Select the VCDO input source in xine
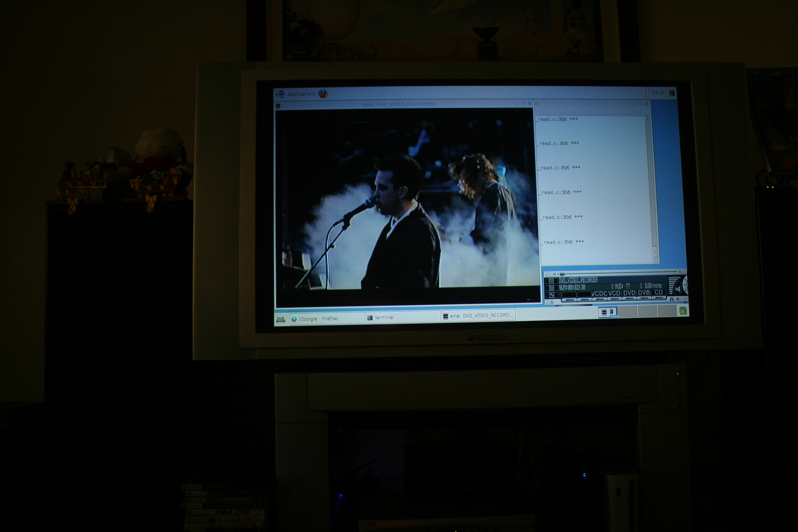798x532 pixels. coord(599,293)
